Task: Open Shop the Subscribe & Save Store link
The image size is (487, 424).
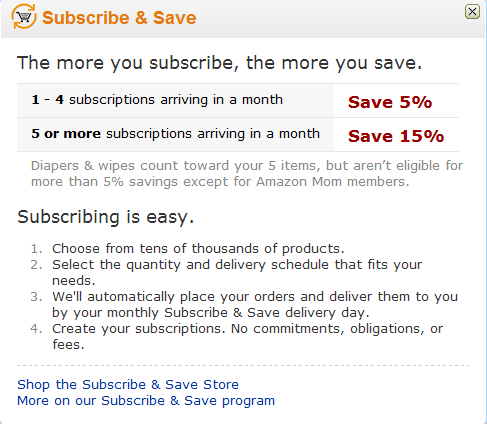Action: click(128, 385)
